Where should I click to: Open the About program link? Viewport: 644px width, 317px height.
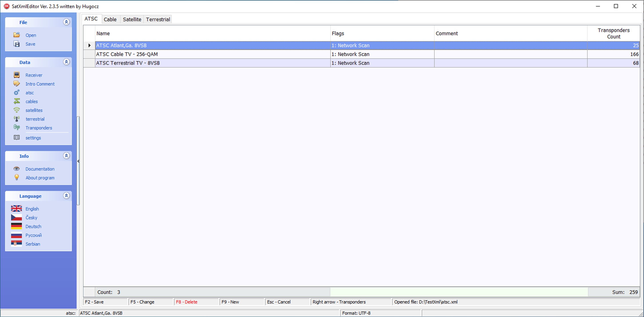pos(40,178)
